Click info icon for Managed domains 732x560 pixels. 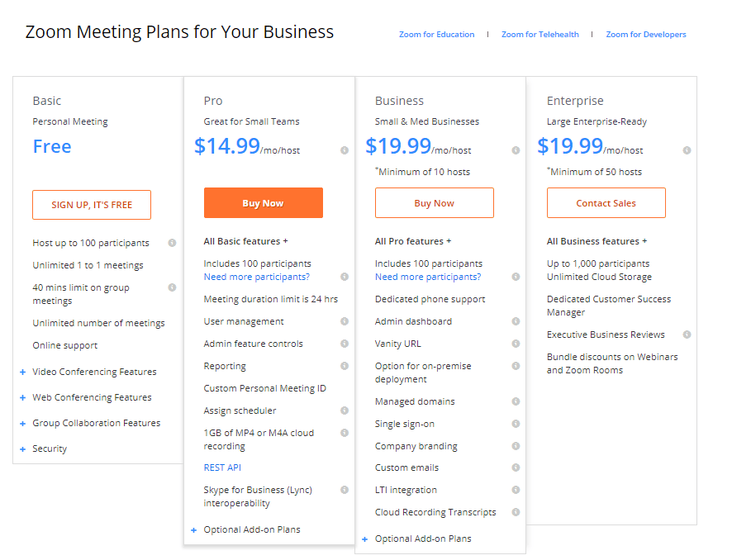516,401
